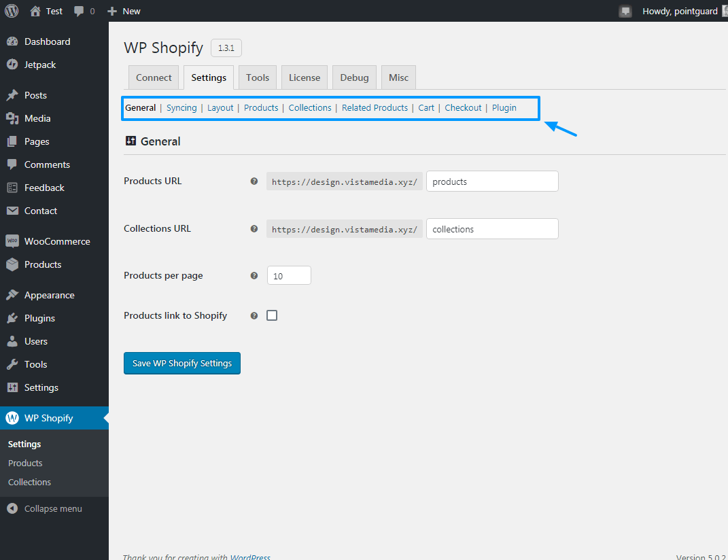Enable the Products link to Shopify checkbox

pyautogui.click(x=272, y=315)
